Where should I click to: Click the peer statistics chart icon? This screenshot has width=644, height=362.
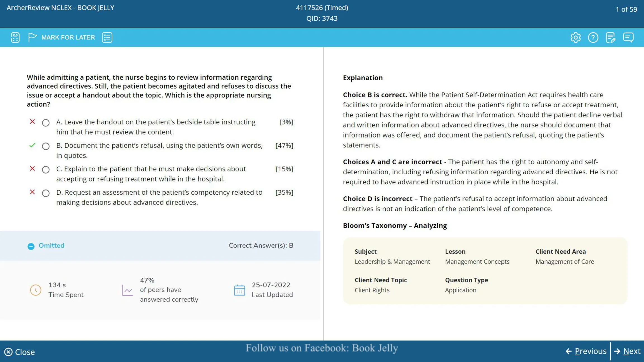click(127, 290)
